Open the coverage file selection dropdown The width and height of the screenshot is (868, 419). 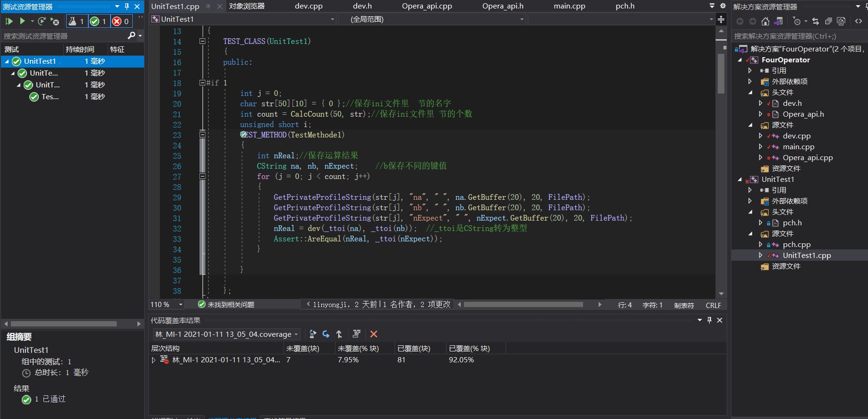[296, 334]
